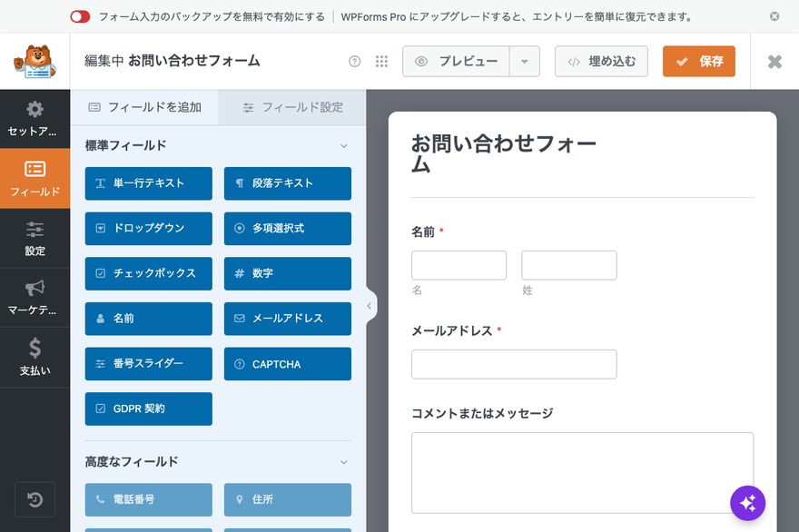Click the 名 first name input box
The width and height of the screenshot is (799, 532).
[x=459, y=265]
